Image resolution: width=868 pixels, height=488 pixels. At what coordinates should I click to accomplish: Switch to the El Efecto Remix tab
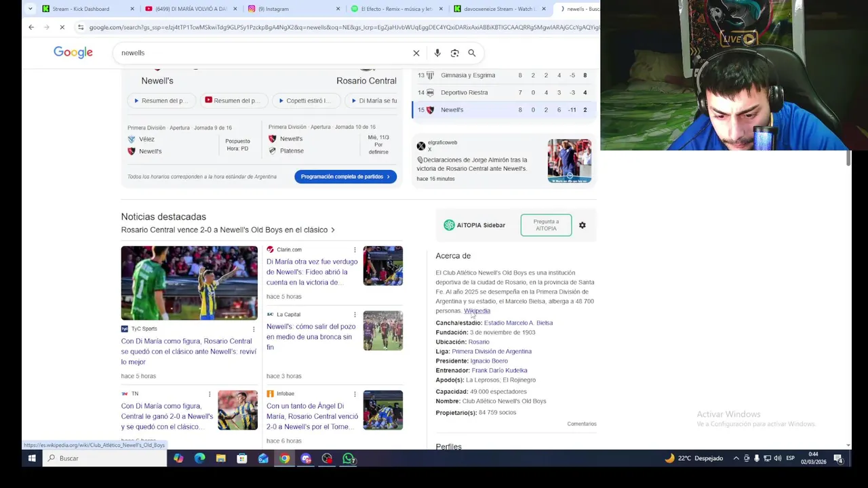(397, 9)
